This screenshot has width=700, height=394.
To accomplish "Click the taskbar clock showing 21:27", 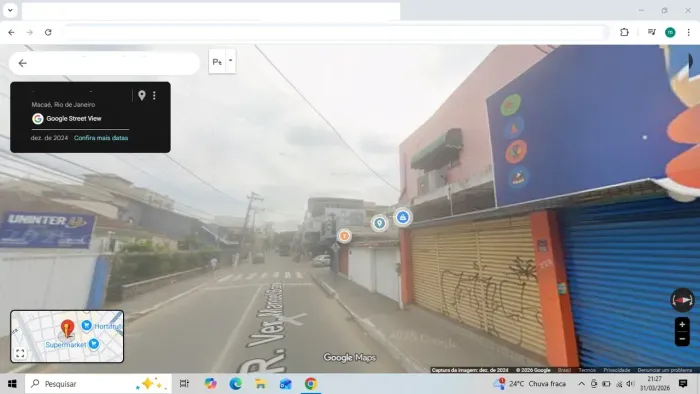I will [x=654, y=384].
